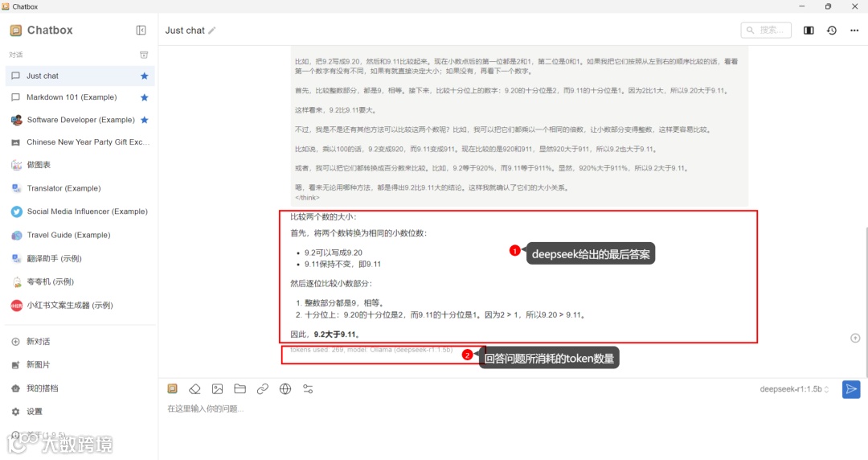Attach a file with the folder icon
The width and height of the screenshot is (868, 460).
(240, 389)
